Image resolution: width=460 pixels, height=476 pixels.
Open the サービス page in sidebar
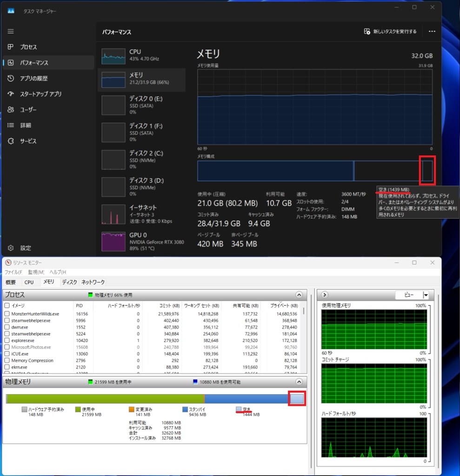coord(27,141)
